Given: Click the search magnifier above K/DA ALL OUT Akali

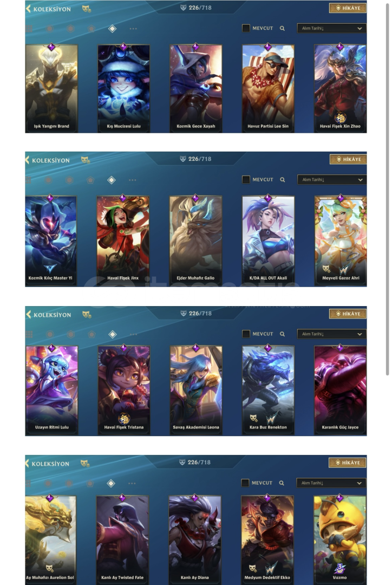Looking at the screenshot, I should pyautogui.click(x=283, y=180).
